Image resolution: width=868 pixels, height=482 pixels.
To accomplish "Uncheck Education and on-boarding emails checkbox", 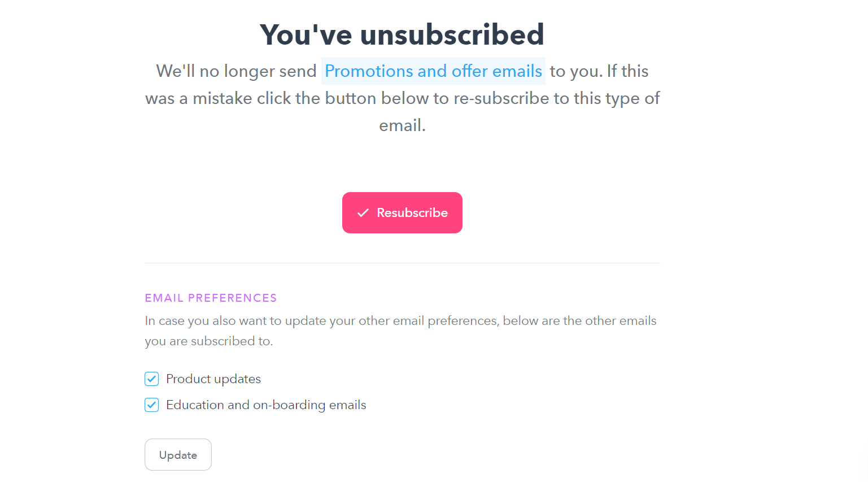I will click(151, 405).
